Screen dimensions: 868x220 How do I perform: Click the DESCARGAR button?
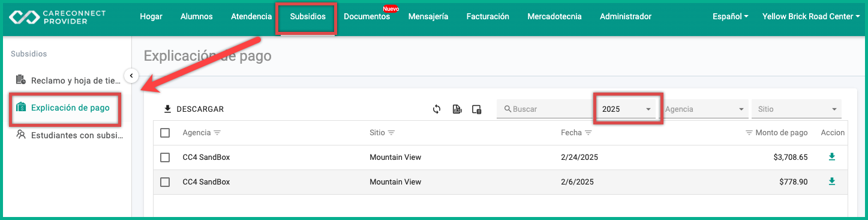[194, 109]
